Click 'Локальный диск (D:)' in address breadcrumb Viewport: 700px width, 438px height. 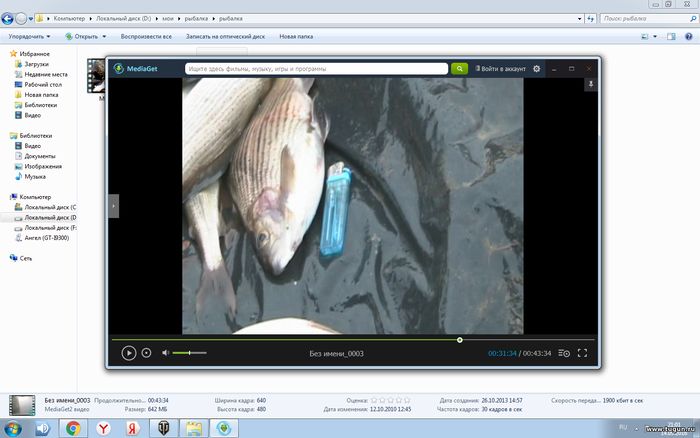point(124,19)
